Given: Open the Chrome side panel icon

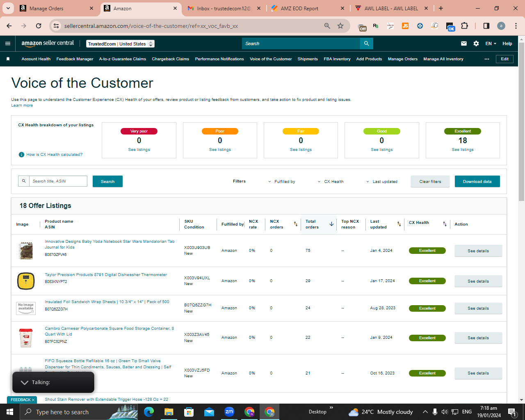Looking at the screenshot, I should 486,26.
